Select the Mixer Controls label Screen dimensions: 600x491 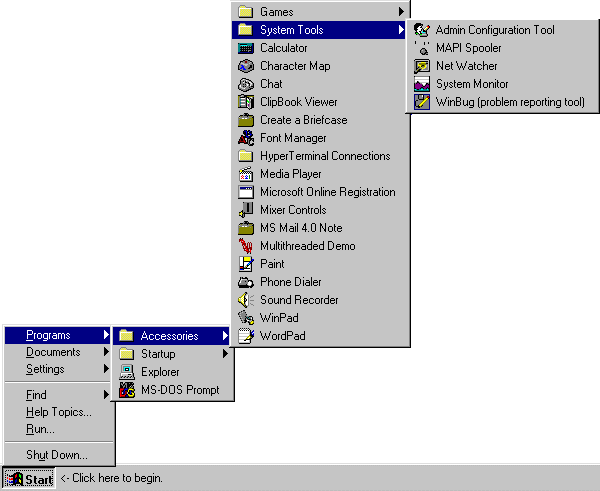(x=293, y=210)
